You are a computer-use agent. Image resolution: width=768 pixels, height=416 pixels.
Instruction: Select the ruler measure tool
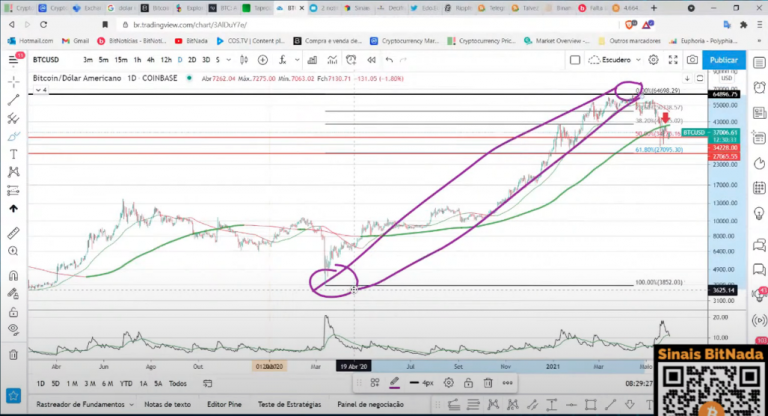click(x=13, y=233)
